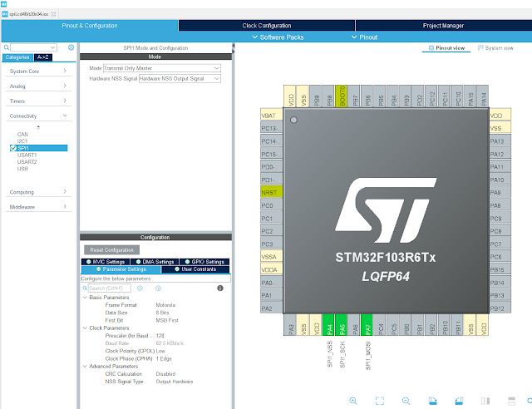Image resolution: width=532 pixels, height=409 pixels.
Task: Select USART1 in Connectivity list
Action: (x=27, y=155)
